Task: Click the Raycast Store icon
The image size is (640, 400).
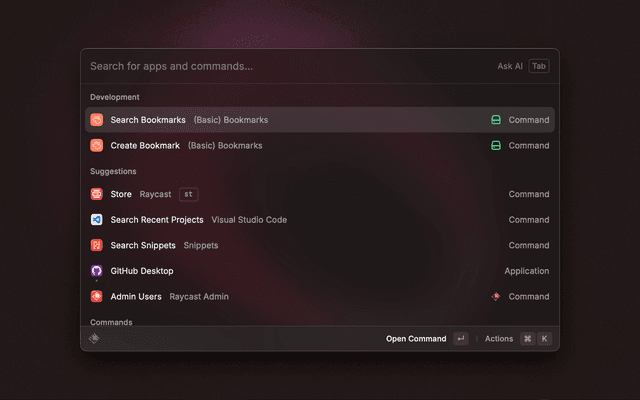Action: 97,194
